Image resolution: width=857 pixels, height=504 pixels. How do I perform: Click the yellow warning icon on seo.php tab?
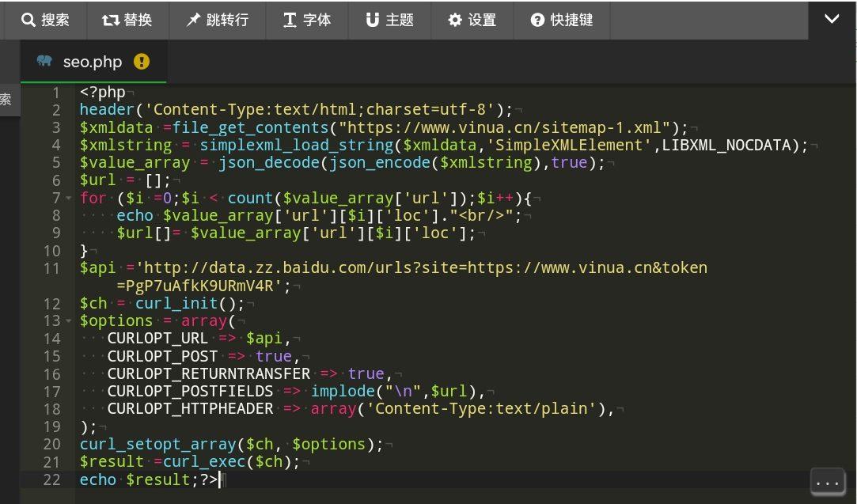coord(142,61)
